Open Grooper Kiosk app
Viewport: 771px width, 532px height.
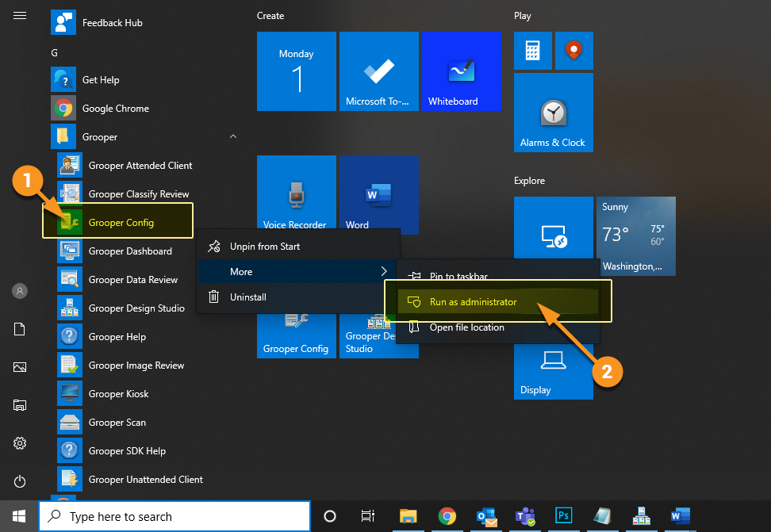click(118, 394)
